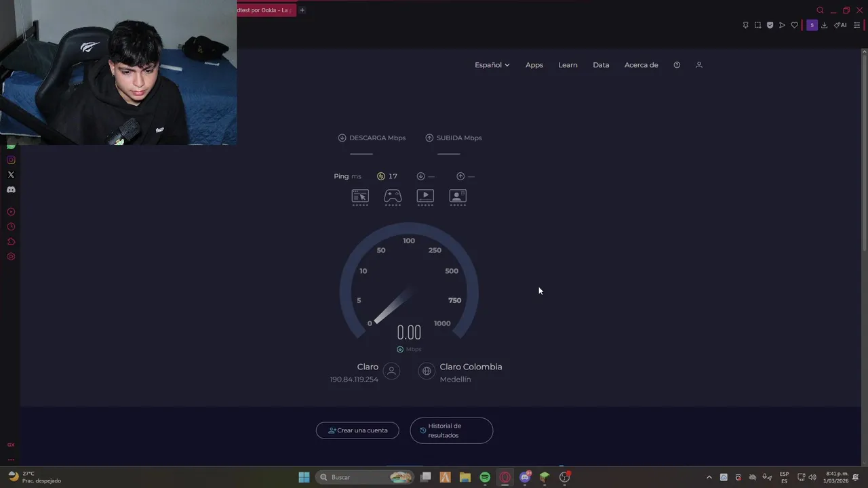Click the send flow arrow icon
Screen dimensions: 868x488
782,25
